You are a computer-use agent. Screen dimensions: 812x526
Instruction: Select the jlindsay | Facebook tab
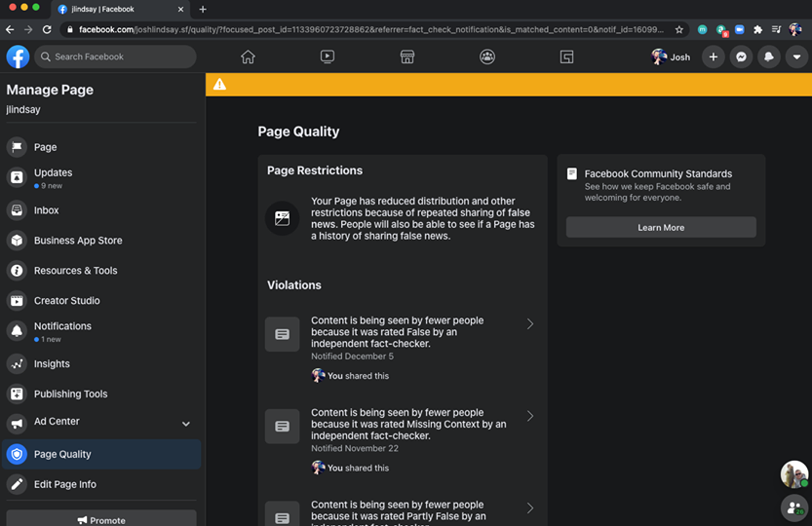121,10
